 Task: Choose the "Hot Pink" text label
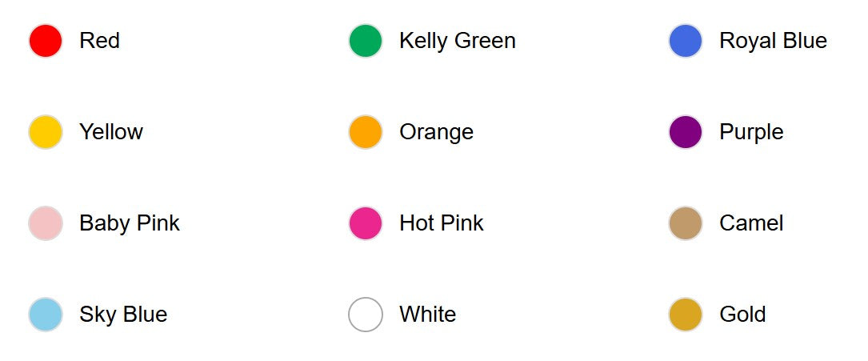point(441,223)
